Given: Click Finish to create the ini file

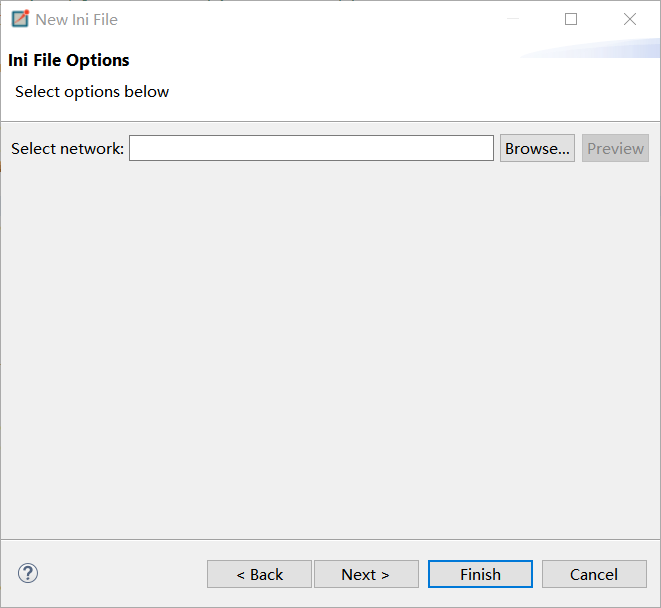Looking at the screenshot, I should (x=480, y=574).
